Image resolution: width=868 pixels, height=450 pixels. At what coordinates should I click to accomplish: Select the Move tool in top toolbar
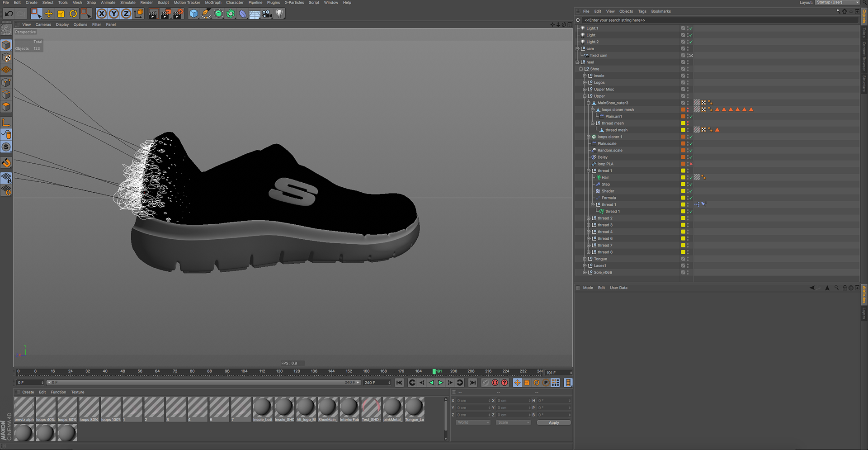coord(49,14)
